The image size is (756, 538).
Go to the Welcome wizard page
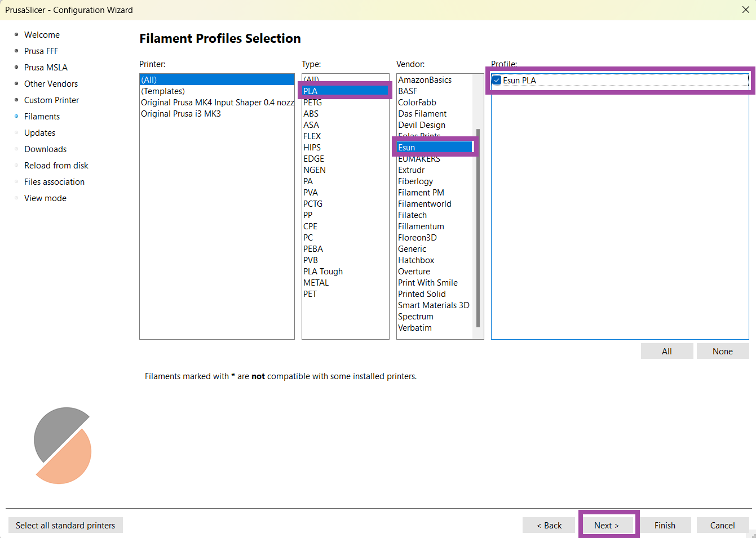click(x=42, y=35)
